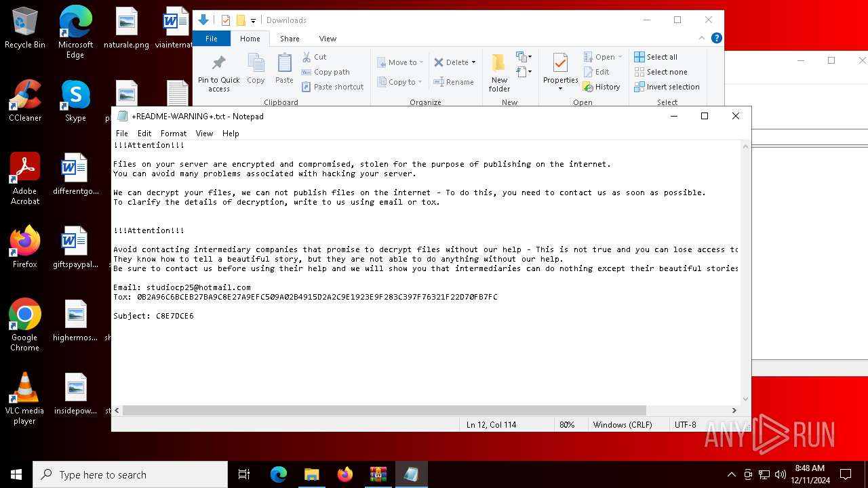
Task: Open Google Chrome desktop shortcut
Action: coord(25,325)
